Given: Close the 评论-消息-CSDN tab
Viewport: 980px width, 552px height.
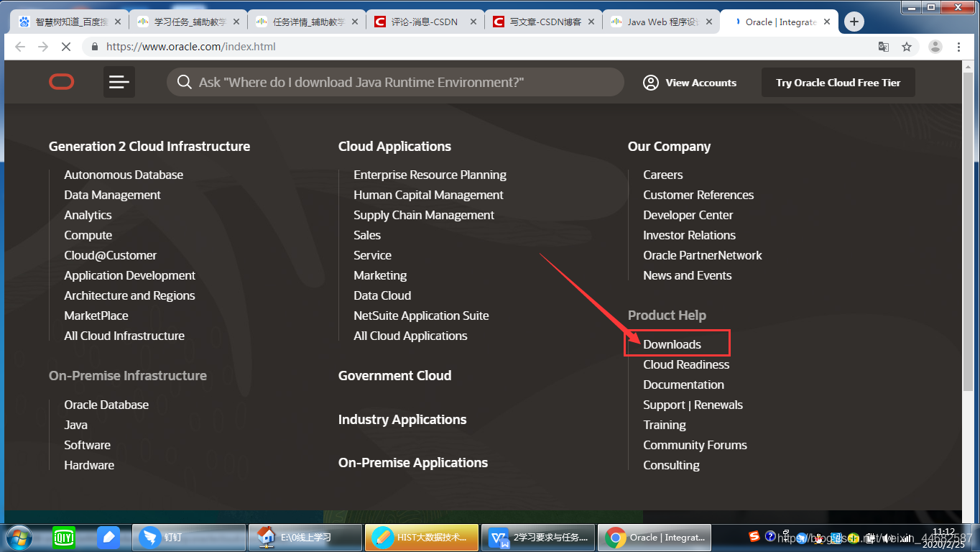Looking at the screenshot, I should coord(473,22).
